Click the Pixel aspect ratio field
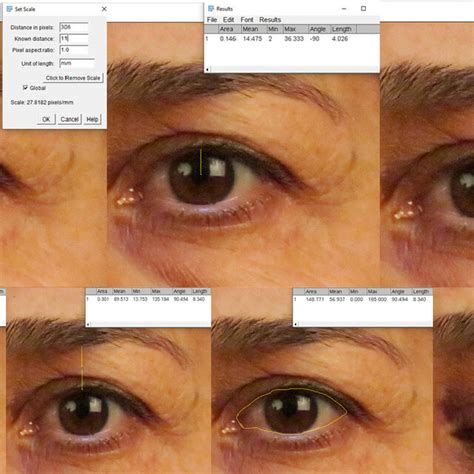The height and width of the screenshot is (474, 474). point(74,50)
